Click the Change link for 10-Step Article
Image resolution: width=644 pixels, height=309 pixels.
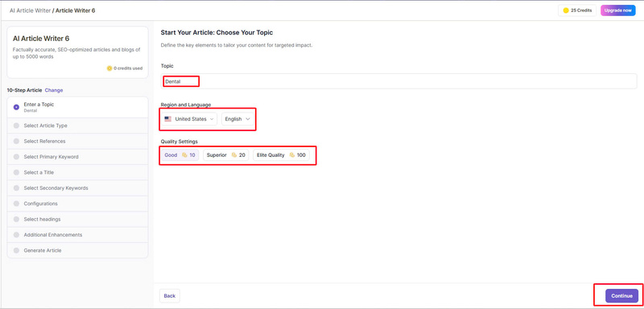(54, 90)
